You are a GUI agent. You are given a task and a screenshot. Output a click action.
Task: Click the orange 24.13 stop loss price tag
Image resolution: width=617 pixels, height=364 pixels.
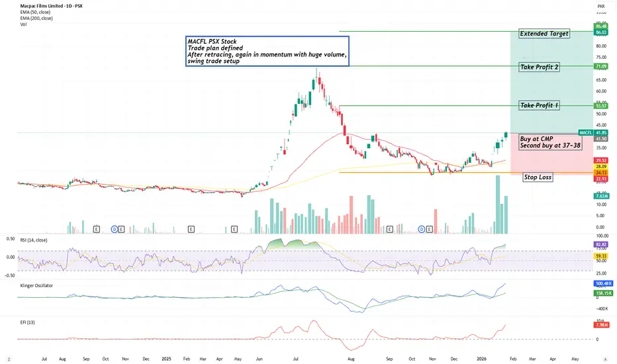click(x=601, y=173)
